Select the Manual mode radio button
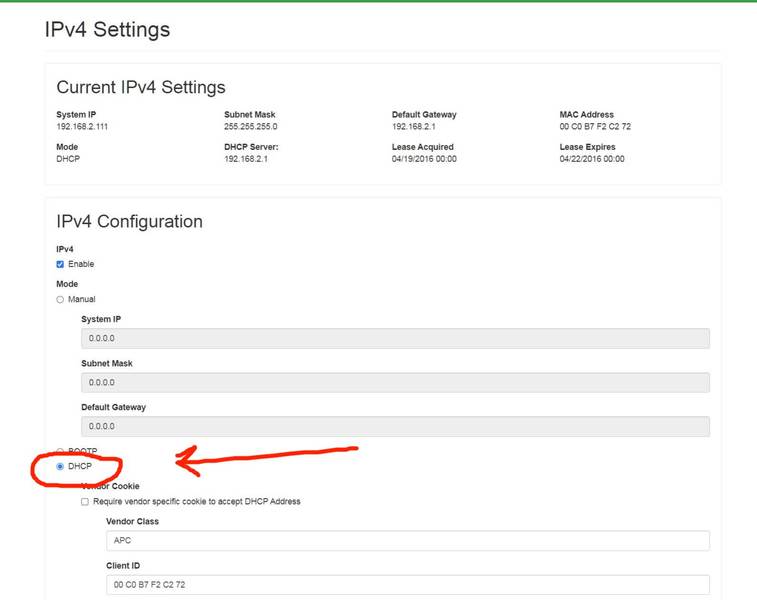This screenshot has height=600, width=757. pyautogui.click(x=60, y=299)
